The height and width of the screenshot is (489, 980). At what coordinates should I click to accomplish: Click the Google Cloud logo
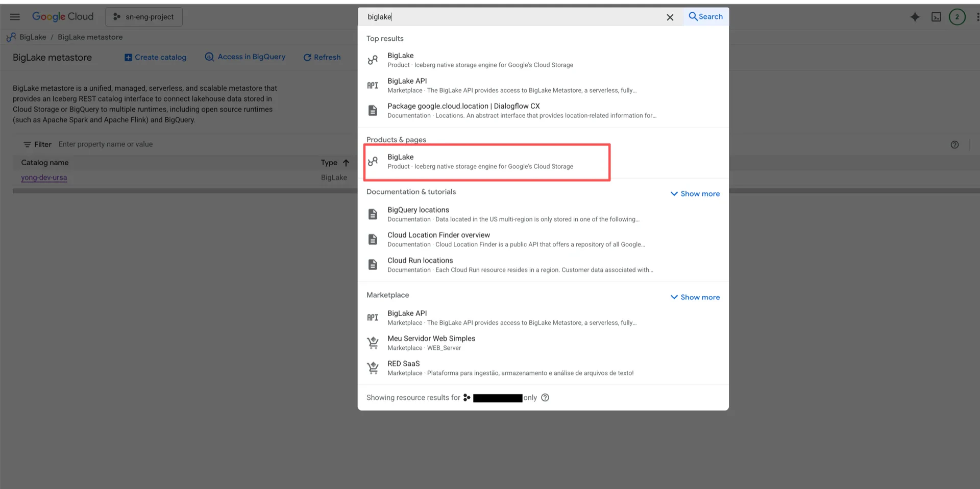coord(63,17)
